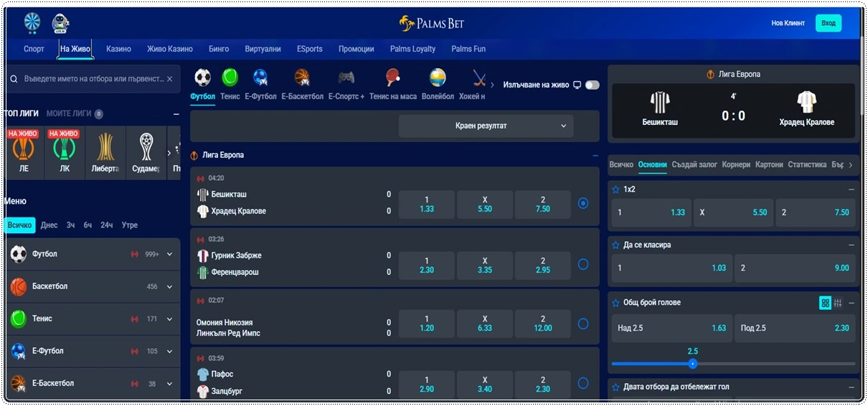This screenshot has height=406, width=868.
Task: Select the Хокей sport icon
Action: pos(478,77)
